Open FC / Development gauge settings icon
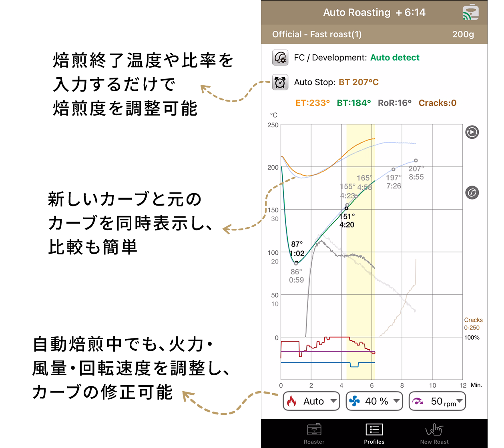The image size is (504, 448). click(x=280, y=58)
